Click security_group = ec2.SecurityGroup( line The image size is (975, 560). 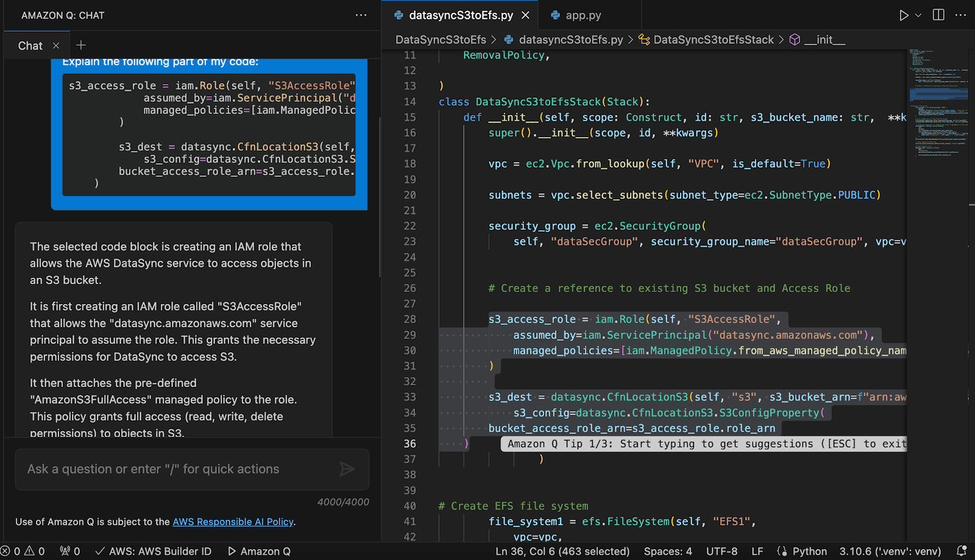point(597,226)
